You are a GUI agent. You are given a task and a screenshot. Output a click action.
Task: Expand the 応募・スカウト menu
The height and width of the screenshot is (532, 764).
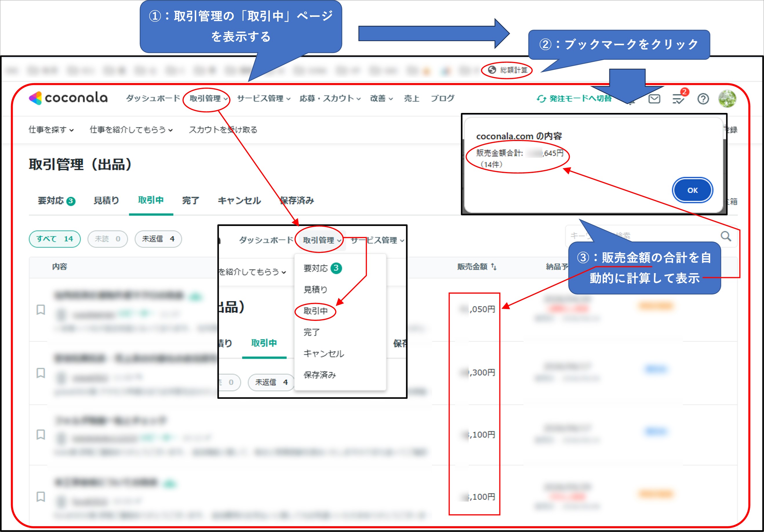330,98
